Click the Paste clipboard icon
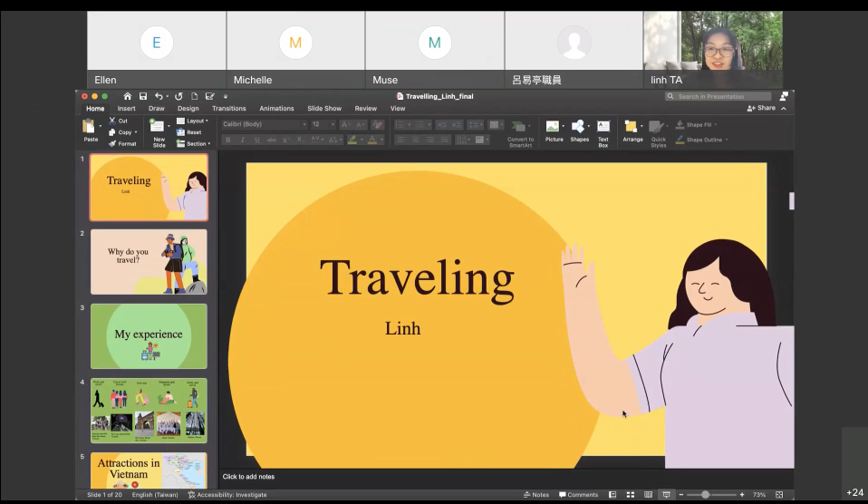Image resolution: width=868 pixels, height=504 pixels. pyautogui.click(x=89, y=126)
